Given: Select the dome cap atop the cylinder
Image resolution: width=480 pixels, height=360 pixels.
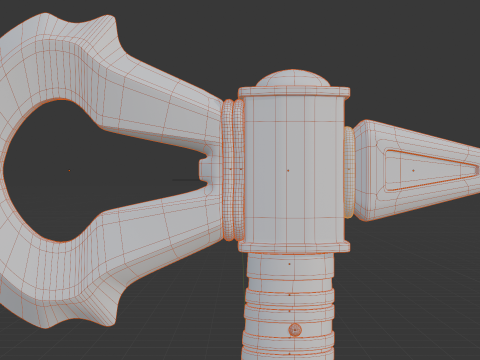Looking at the screenshot, I should click(x=293, y=78).
